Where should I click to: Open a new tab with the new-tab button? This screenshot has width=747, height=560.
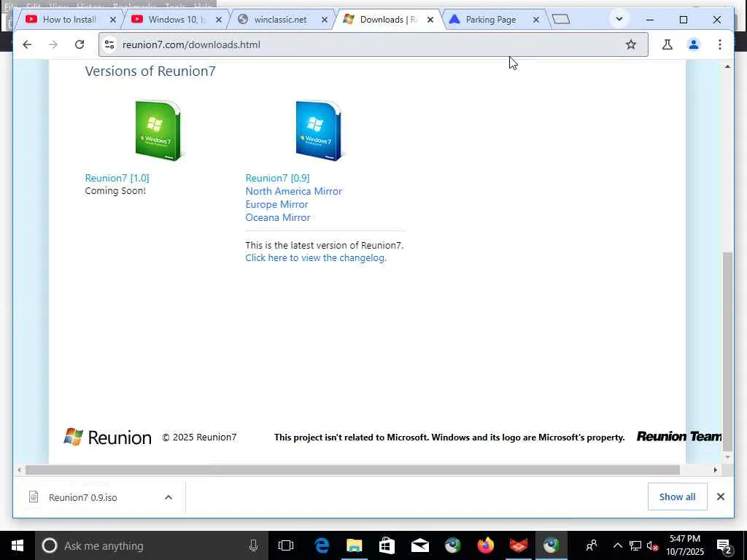(x=561, y=20)
